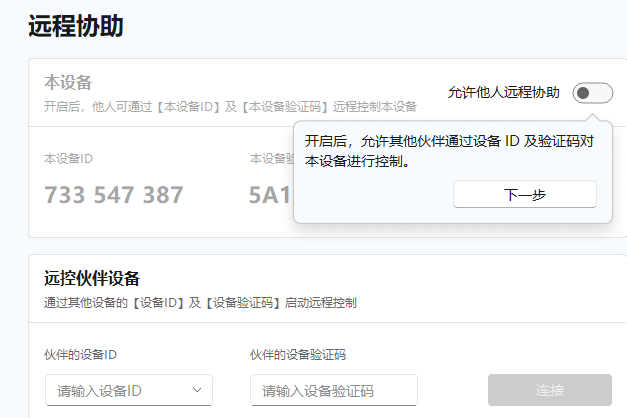Click the 本设备 section heading

click(x=68, y=82)
